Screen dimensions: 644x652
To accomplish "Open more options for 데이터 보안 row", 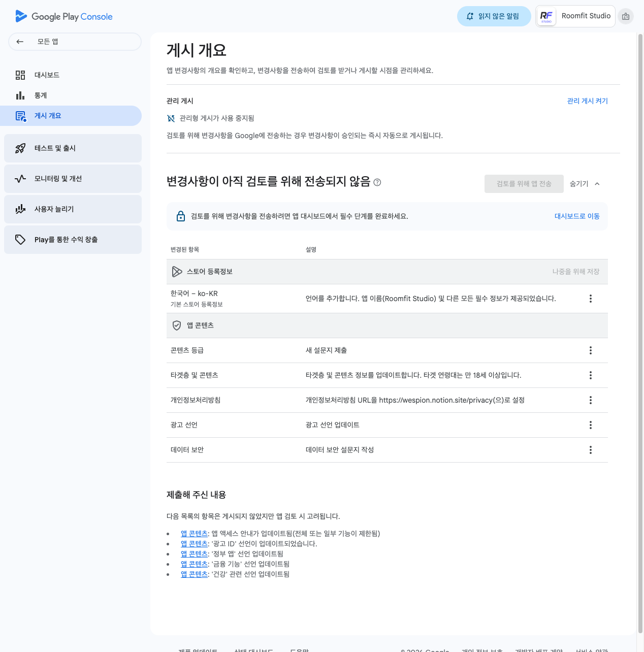I will [x=590, y=450].
